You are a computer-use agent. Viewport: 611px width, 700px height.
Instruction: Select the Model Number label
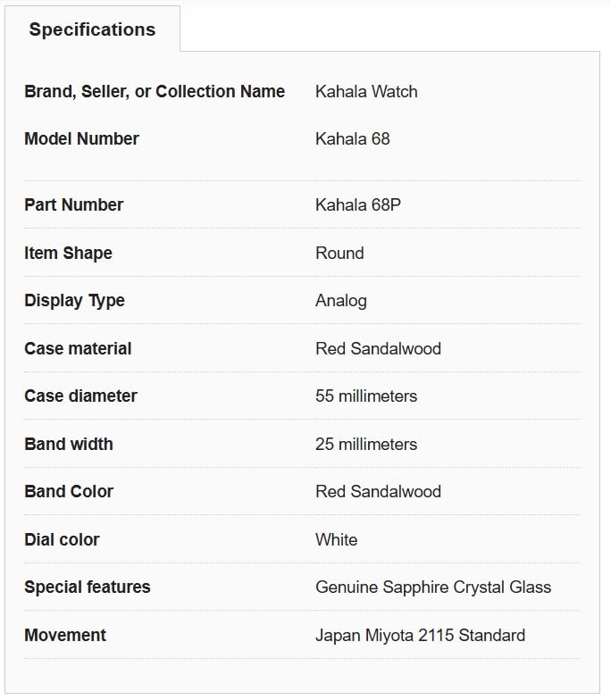tap(81, 138)
